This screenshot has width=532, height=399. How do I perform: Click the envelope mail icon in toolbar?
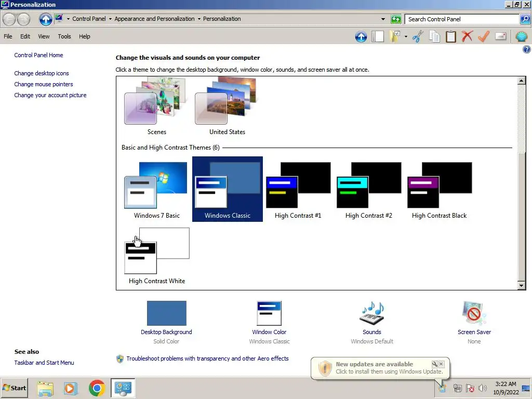501,36
